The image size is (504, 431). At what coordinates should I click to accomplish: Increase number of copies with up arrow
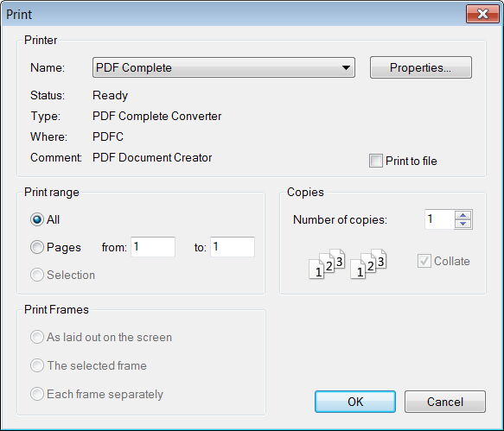[x=463, y=215]
